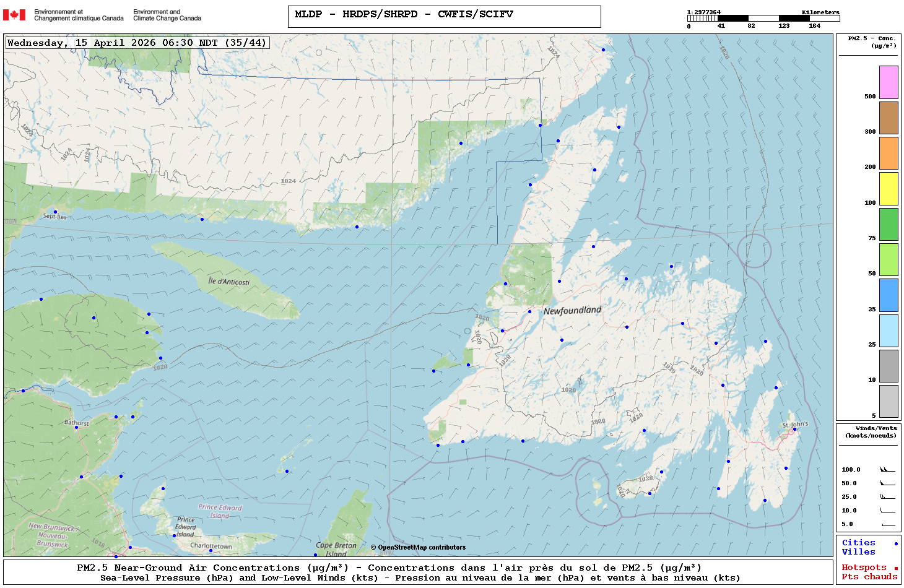904x588 pixels.
Task: Click the 5.0 knot wind barb symbol
Action: point(887,524)
